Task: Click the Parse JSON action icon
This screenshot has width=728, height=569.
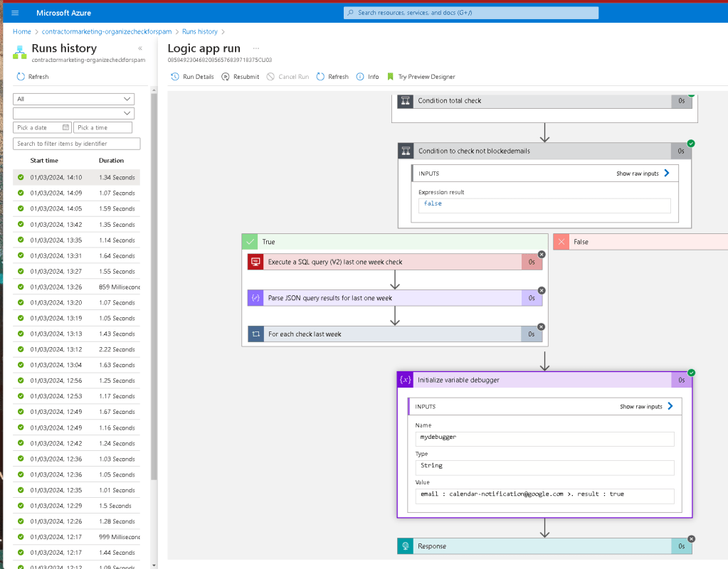Action: [255, 298]
